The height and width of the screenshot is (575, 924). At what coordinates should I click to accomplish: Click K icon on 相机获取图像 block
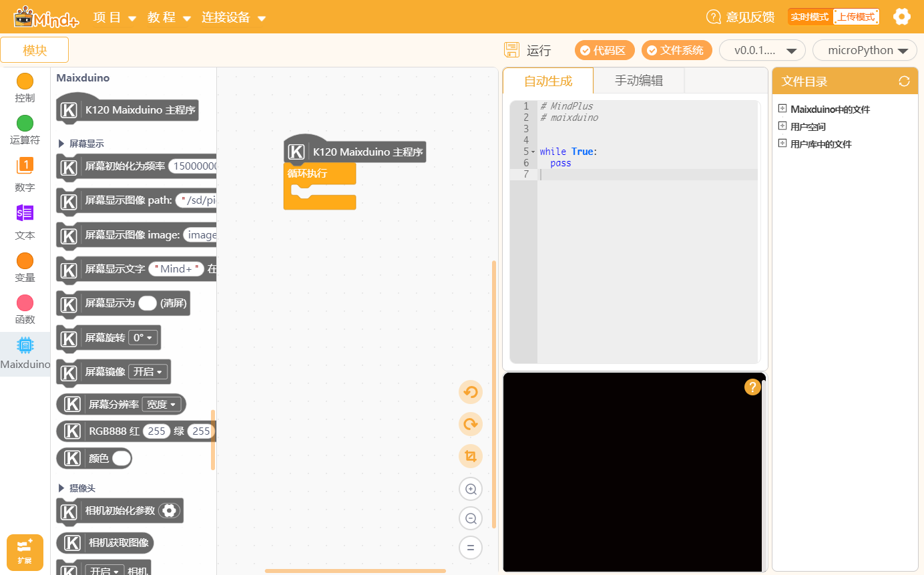tap(72, 542)
